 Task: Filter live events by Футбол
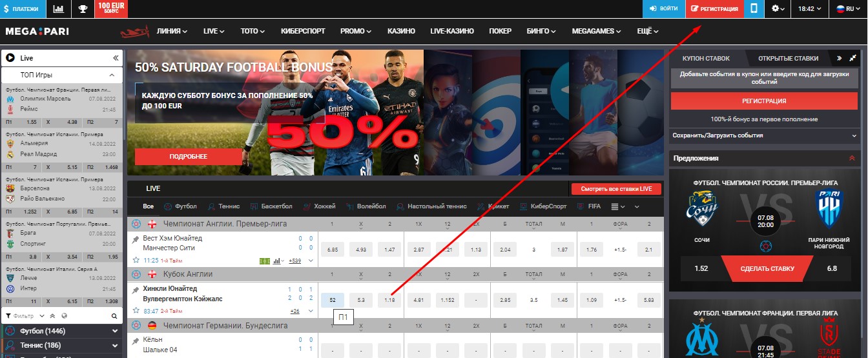(180, 206)
